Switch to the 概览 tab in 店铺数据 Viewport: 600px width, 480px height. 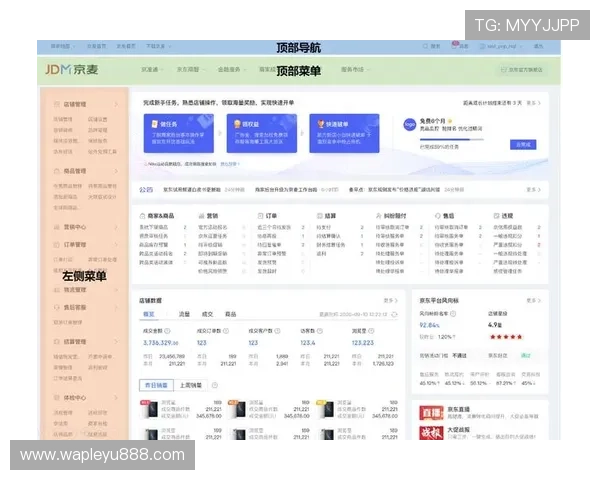tap(148, 314)
